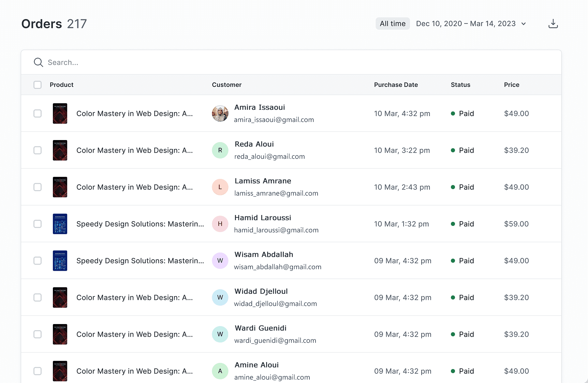Select the checkbox for Hamid Laroussi's order
Viewport: 588px width, 383px height.
38,224
